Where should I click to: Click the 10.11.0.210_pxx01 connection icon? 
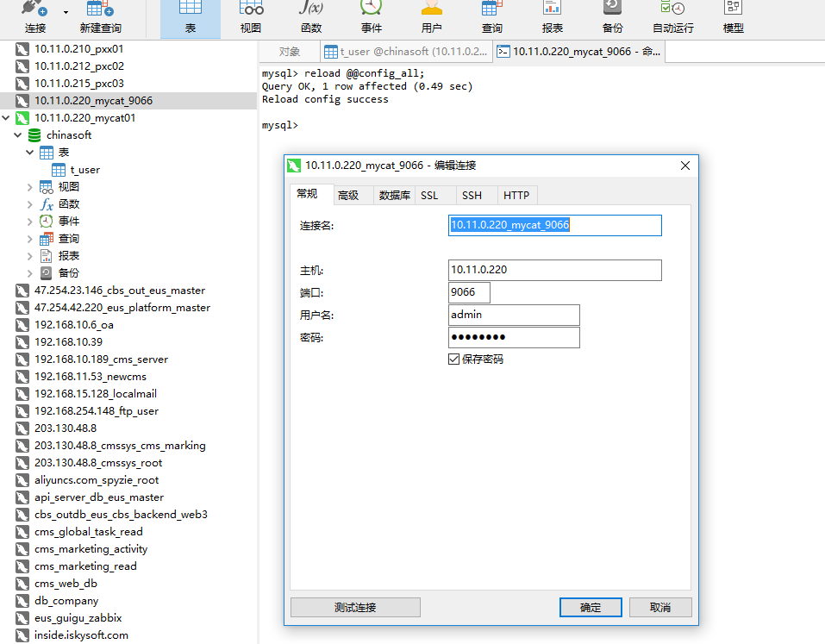22,49
